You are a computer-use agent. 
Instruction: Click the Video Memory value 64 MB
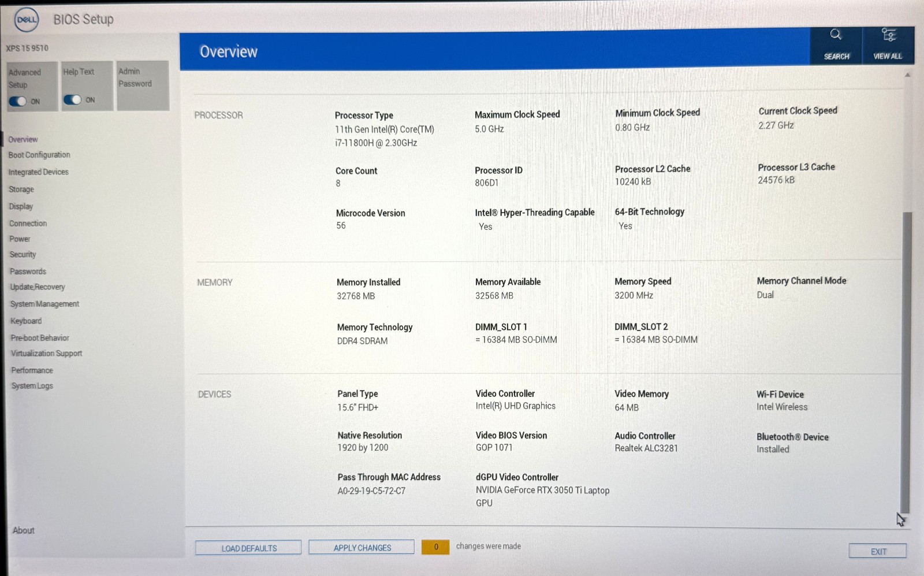click(627, 407)
